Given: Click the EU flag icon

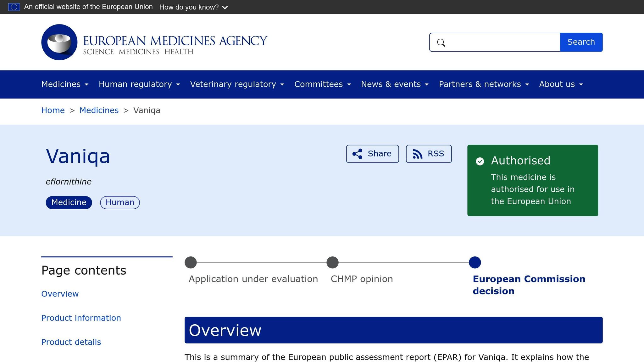Looking at the screenshot, I should pos(14,7).
